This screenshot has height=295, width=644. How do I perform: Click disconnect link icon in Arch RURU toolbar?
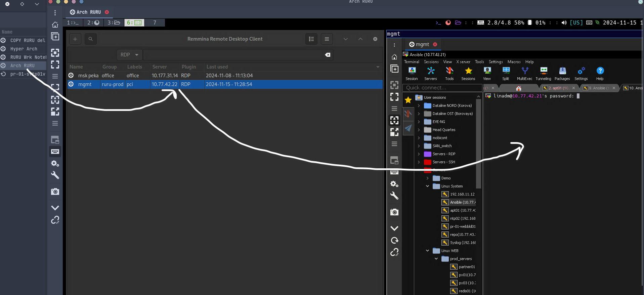coord(55,220)
